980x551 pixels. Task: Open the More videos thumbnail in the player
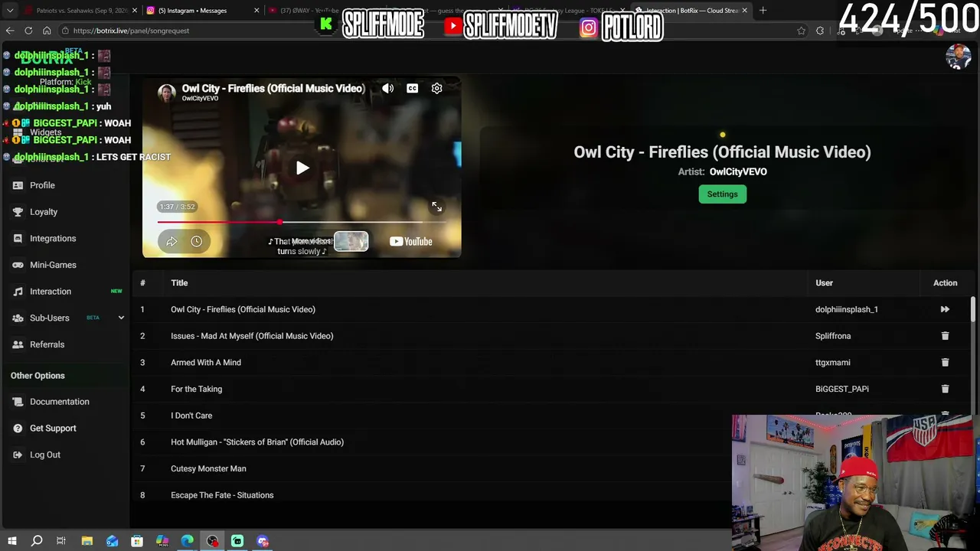[351, 241]
